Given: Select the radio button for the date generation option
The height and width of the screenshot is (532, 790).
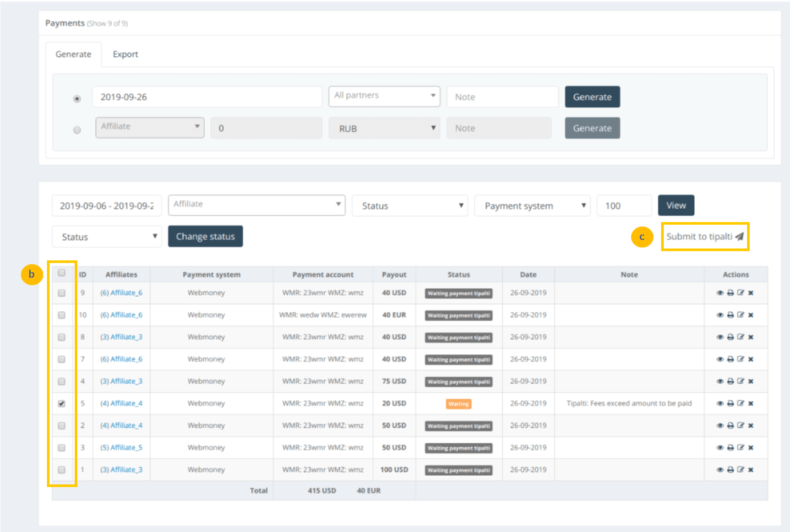Looking at the screenshot, I should [x=77, y=97].
